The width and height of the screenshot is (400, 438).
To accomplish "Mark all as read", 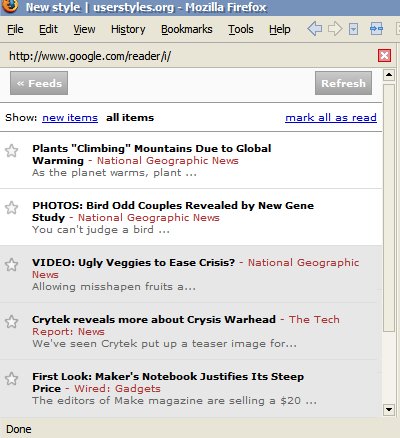I will [331, 118].
